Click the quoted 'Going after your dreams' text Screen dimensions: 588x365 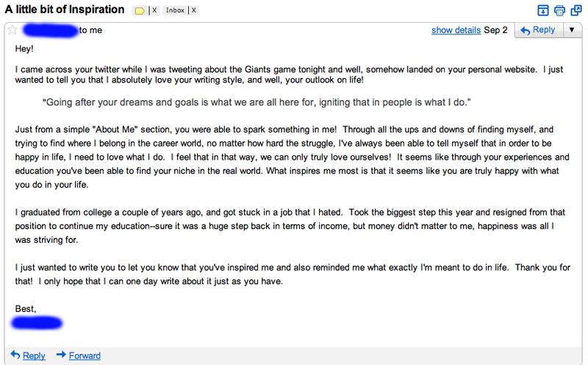[256, 102]
